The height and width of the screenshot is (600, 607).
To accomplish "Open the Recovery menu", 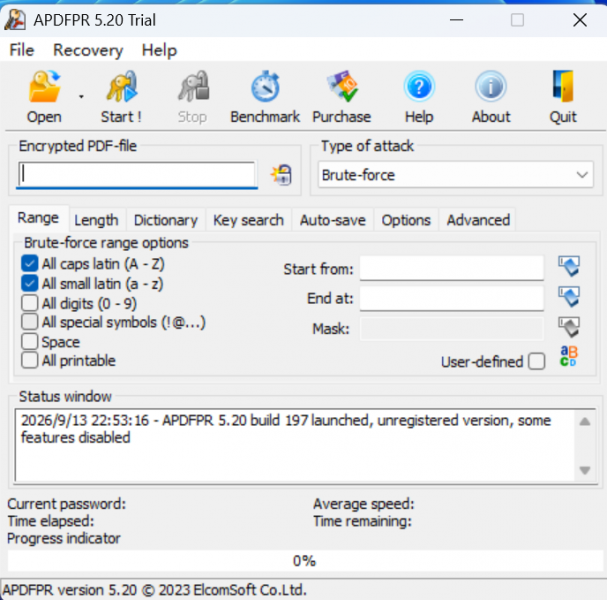I will 88,50.
